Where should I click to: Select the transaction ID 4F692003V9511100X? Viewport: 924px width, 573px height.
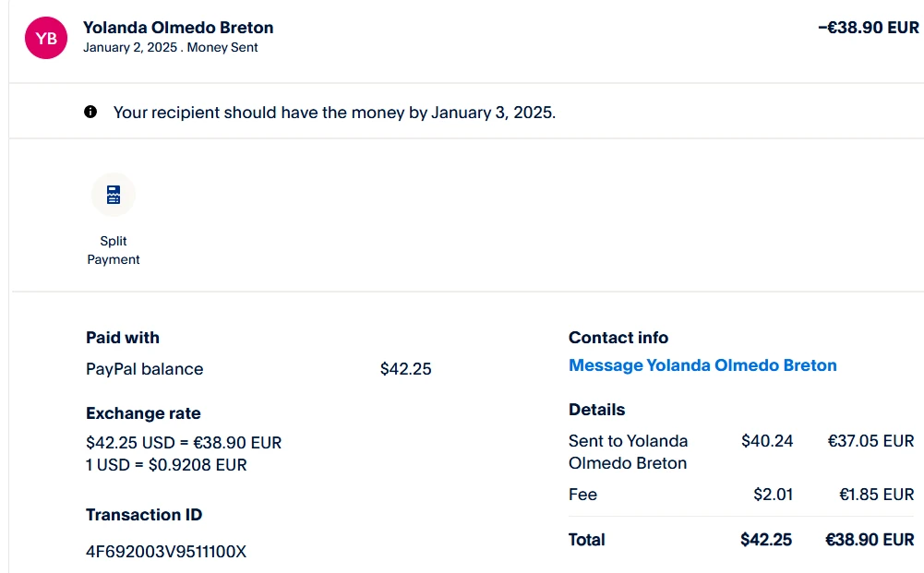(x=166, y=552)
